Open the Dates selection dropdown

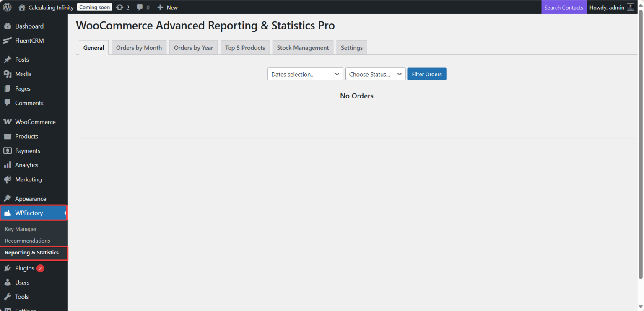305,74
